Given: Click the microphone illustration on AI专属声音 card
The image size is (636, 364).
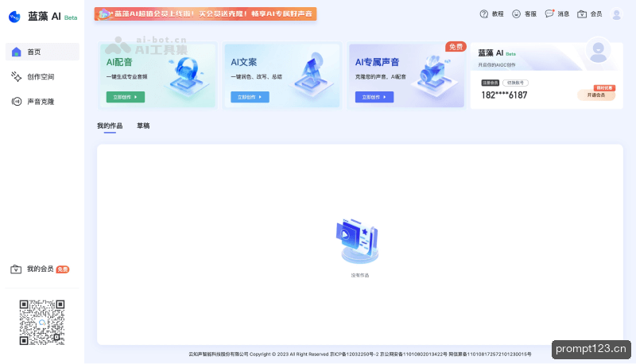Looking at the screenshot, I should coord(435,75).
